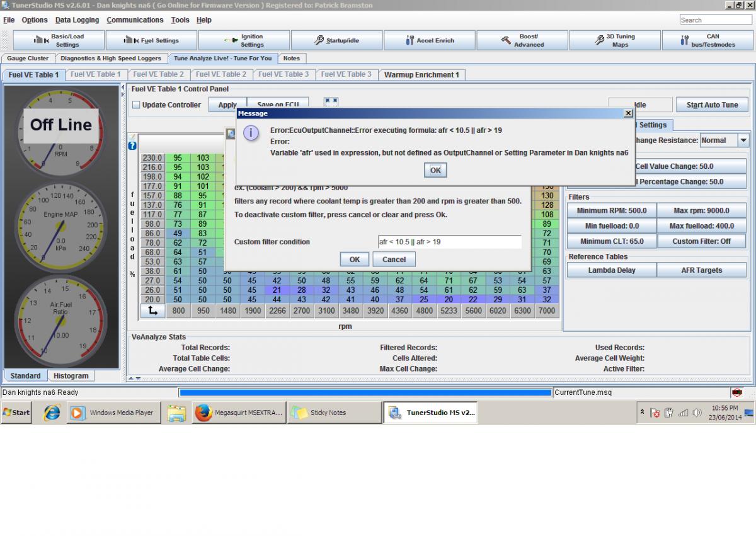Viewport: 756px width, 536px height.
Task: Open the Fuel Settings toolbar menu
Action: (x=151, y=40)
